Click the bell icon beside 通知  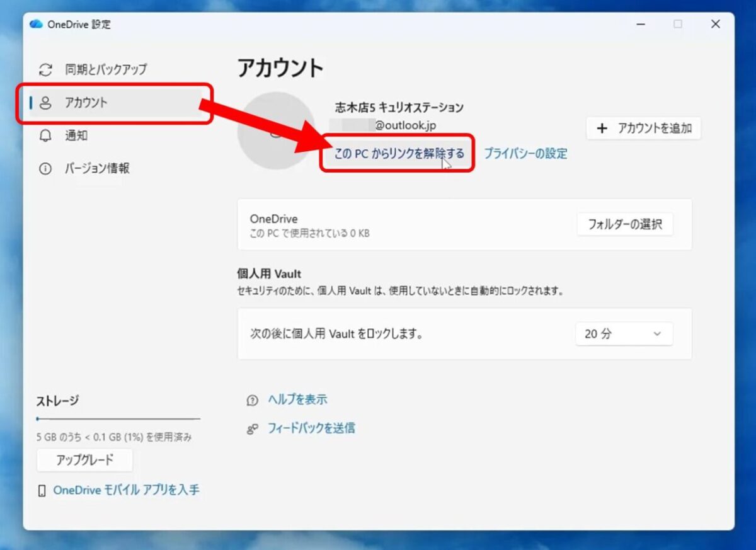44,135
